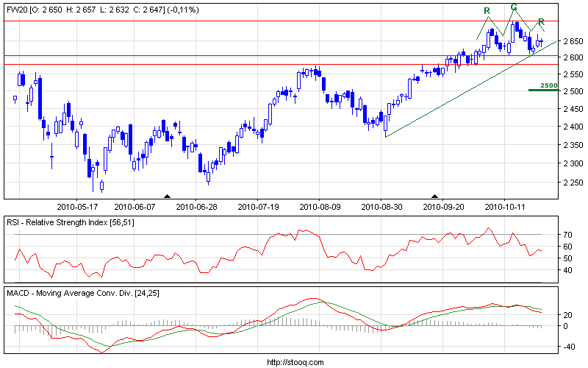Viewport: 588px width, 368px height.
Task: Select the 2010-08-09 date axis label
Action: click(320, 207)
